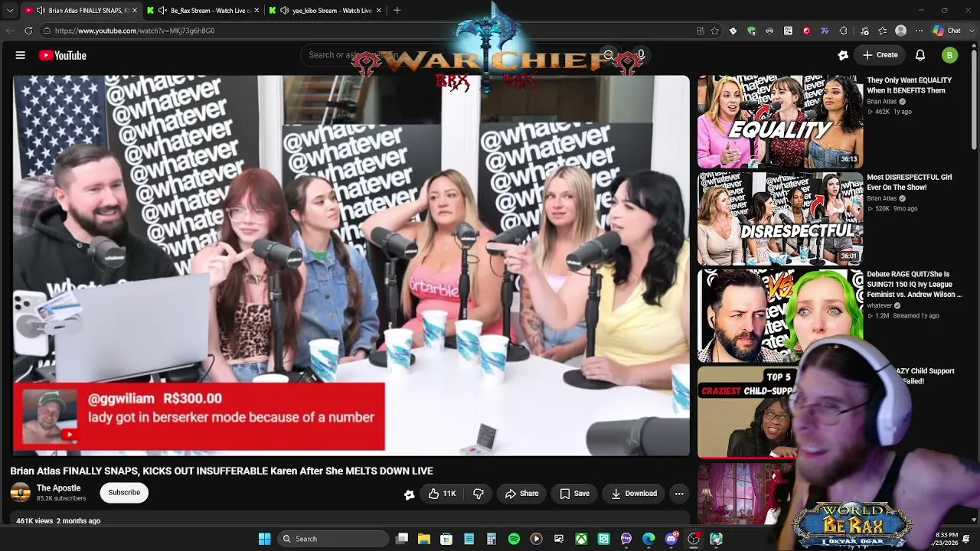Open Notepad from the taskbar
This screenshot has height=551, width=980.
point(469,539)
